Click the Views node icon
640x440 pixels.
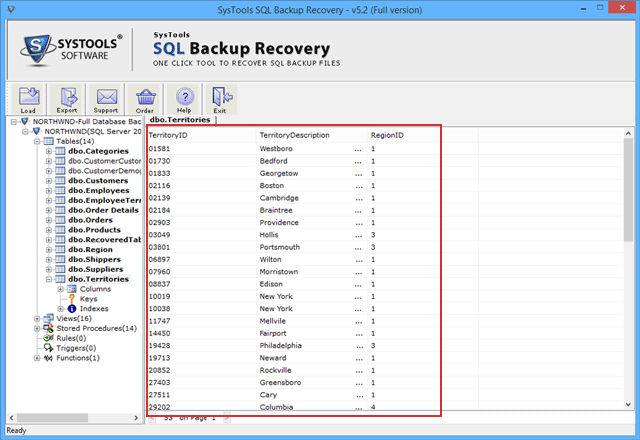click(x=49, y=318)
